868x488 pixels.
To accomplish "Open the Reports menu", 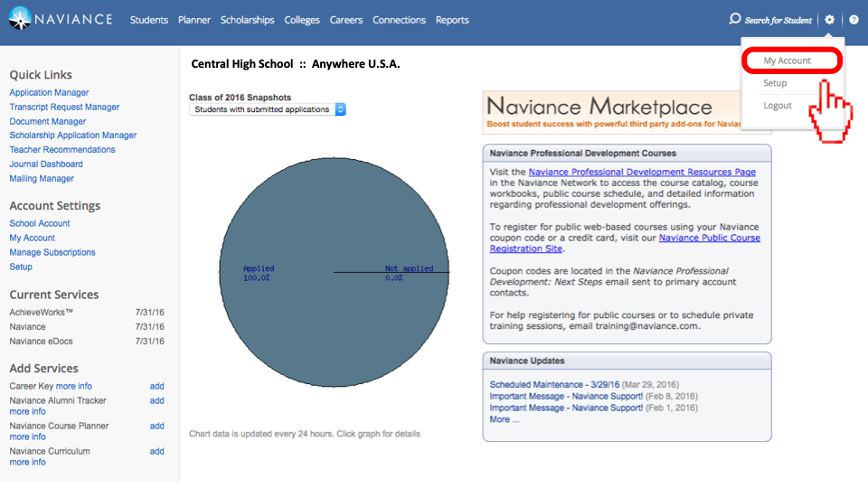I will click(x=452, y=20).
